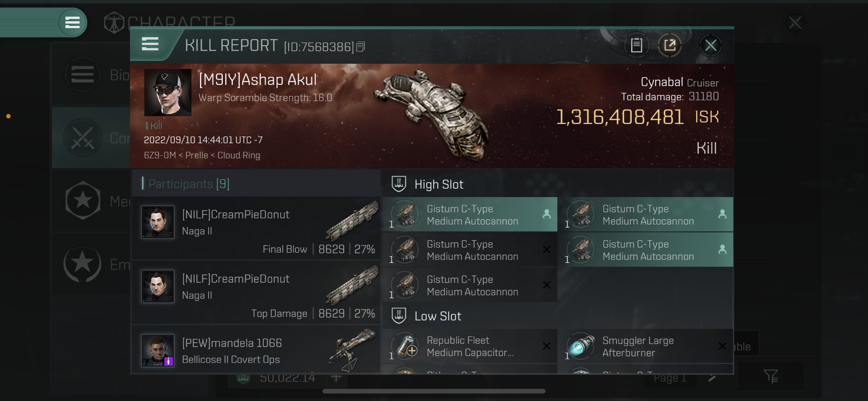Open Ashap Akul's character portrait
The width and height of the screenshot is (868, 401).
[x=167, y=92]
